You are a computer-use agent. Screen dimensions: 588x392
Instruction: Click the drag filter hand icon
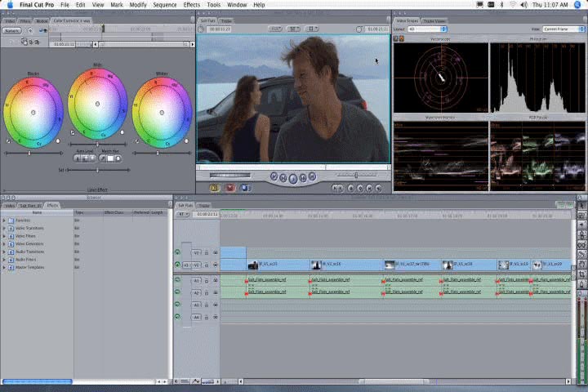click(x=24, y=42)
